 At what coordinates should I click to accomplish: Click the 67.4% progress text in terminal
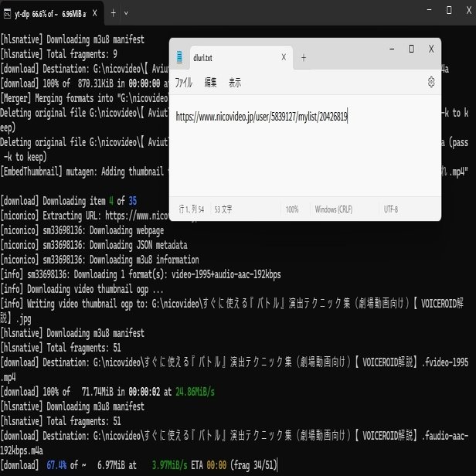56,465
